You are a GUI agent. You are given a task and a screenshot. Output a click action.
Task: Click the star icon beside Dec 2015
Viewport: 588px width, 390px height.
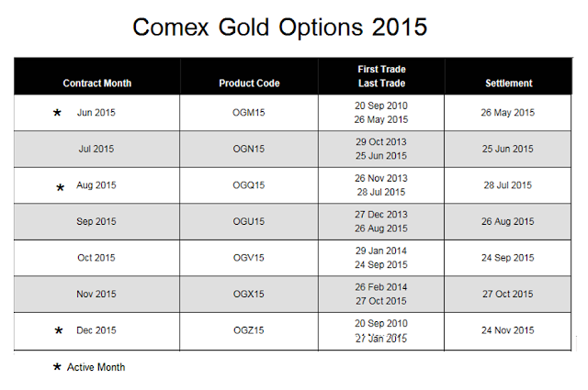60,330
